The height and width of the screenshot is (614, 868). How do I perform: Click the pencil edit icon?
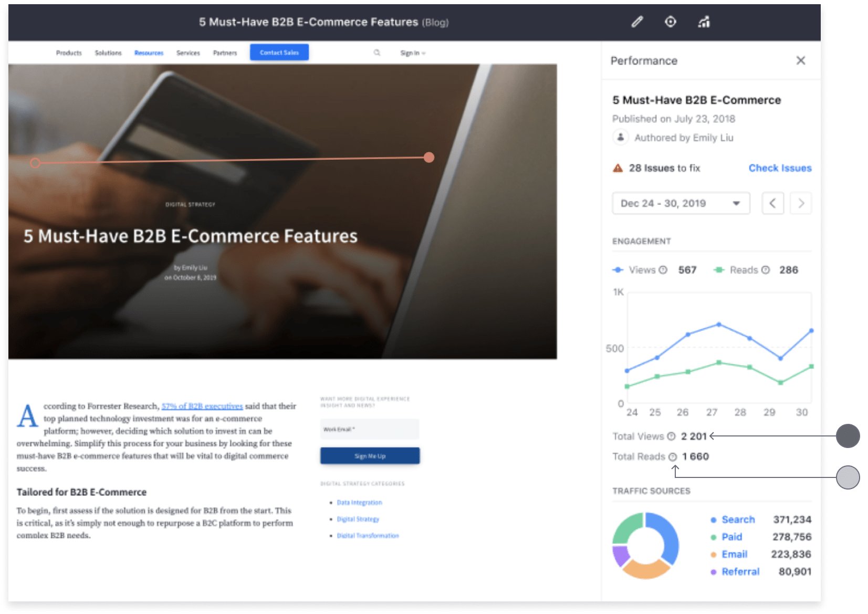coord(637,22)
